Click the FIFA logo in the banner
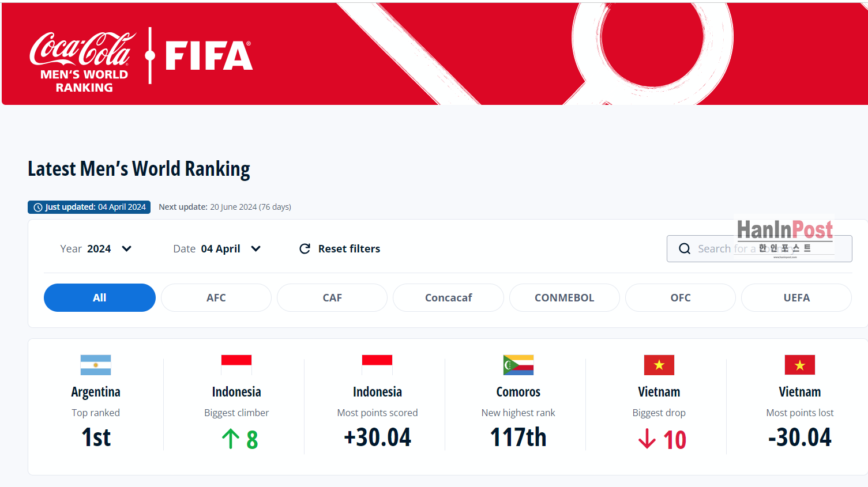 [209, 56]
